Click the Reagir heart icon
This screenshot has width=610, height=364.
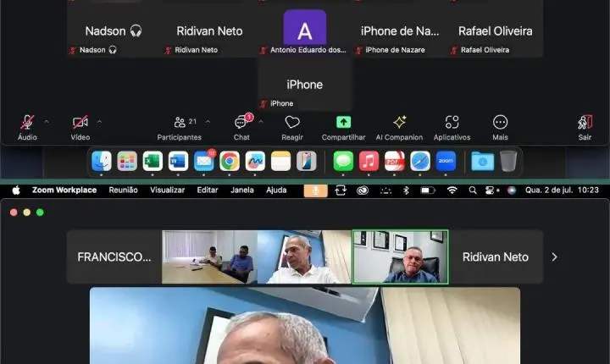point(292,123)
